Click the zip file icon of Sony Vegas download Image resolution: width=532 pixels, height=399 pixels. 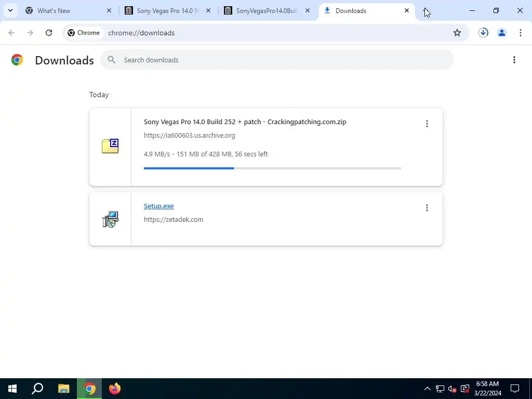click(x=110, y=146)
